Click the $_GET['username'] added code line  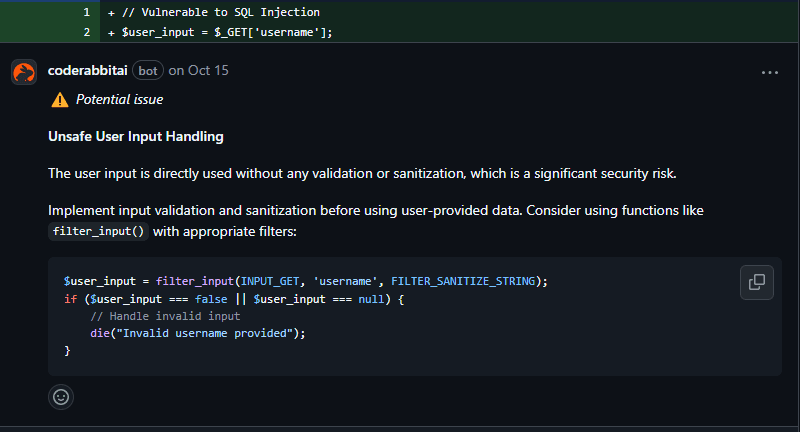click(x=226, y=32)
